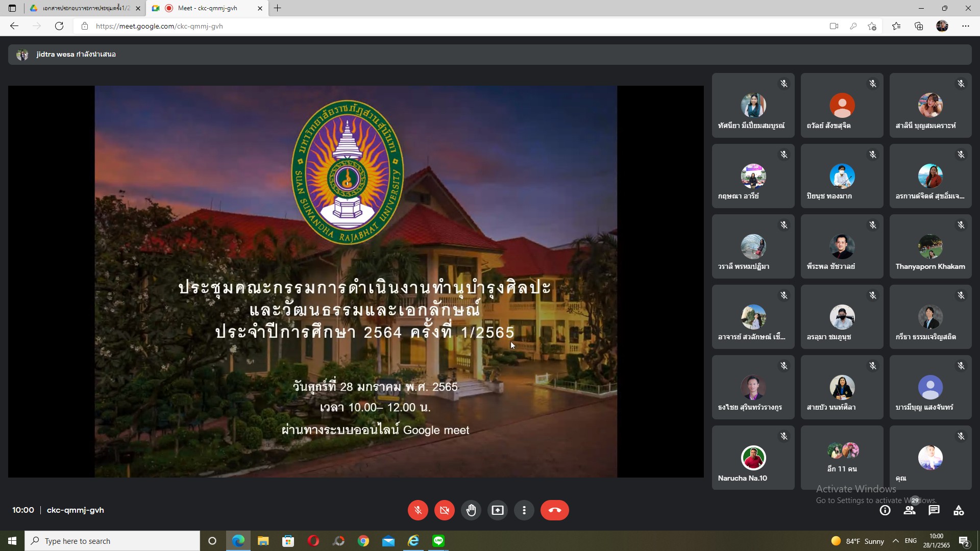The height and width of the screenshot is (551, 980).
Task: Raise hand in the meeting
Action: [471, 510]
